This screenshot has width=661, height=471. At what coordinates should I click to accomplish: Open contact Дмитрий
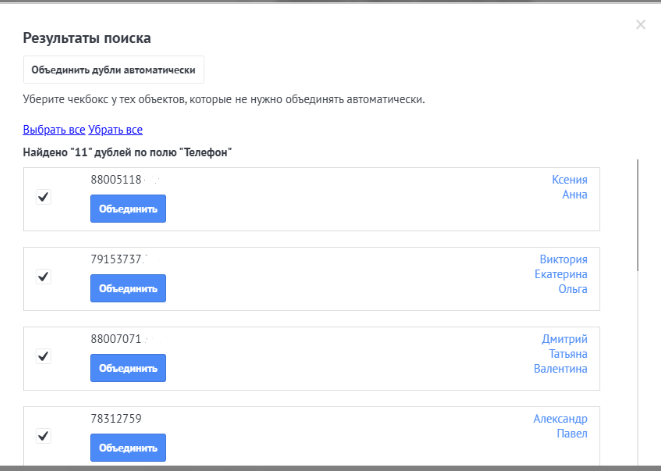pos(564,339)
